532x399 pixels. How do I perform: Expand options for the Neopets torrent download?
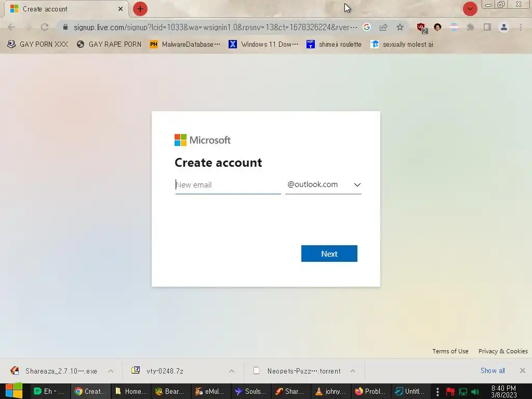pos(353,371)
